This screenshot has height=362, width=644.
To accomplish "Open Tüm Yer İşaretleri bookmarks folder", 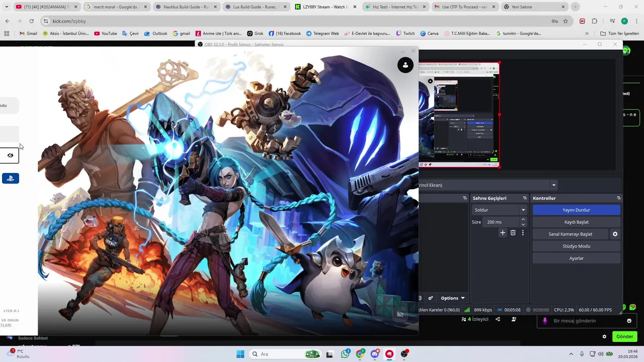I will point(619,34).
